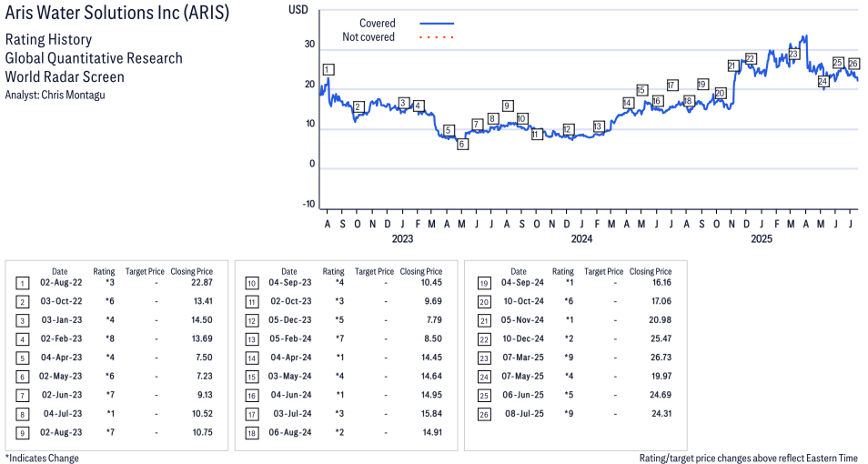Click closing price 13.41
868x464 pixels.
click(x=202, y=301)
